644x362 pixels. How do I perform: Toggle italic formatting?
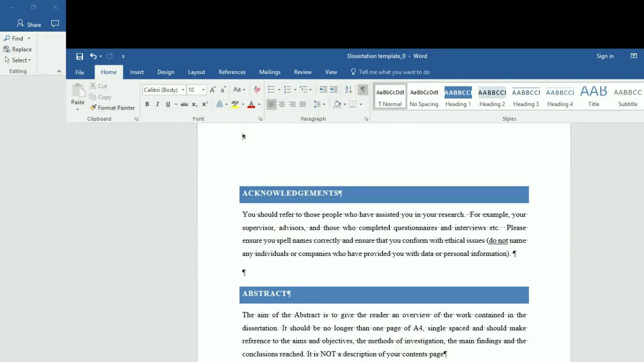(x=157, y=104)
